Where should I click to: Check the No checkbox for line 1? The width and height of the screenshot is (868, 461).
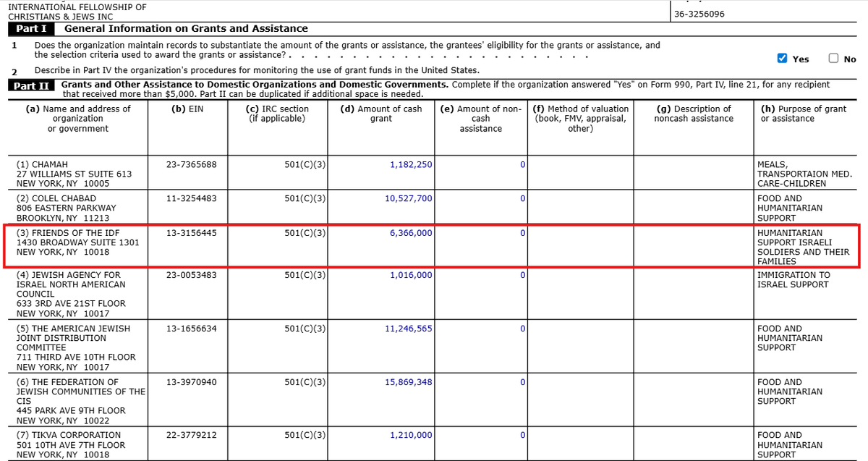pos(833,59)
